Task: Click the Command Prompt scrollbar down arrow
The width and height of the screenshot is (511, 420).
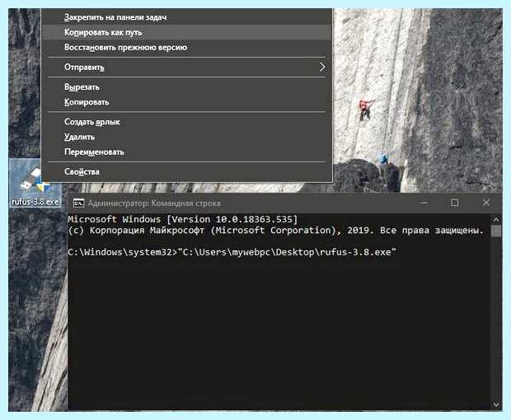Action: 496,404
